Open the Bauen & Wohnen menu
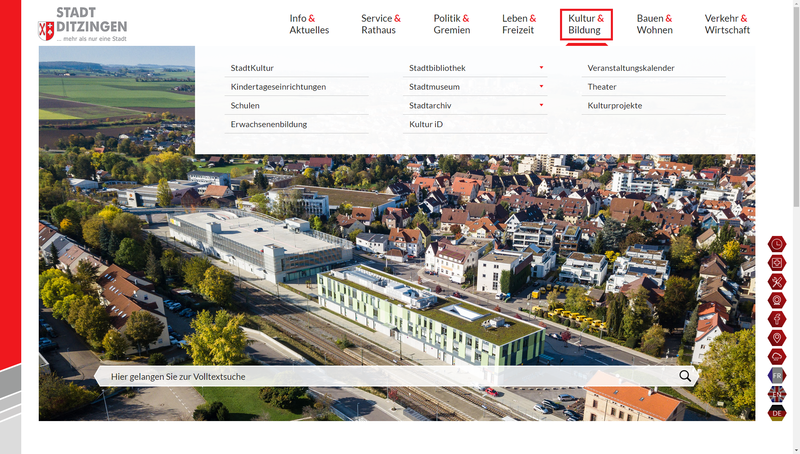Viewport: 800px width, 454px height. (654, 24)
